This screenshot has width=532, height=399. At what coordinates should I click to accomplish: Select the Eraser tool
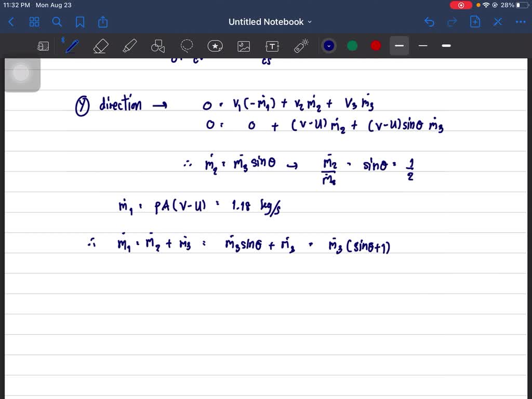[100, 46]
